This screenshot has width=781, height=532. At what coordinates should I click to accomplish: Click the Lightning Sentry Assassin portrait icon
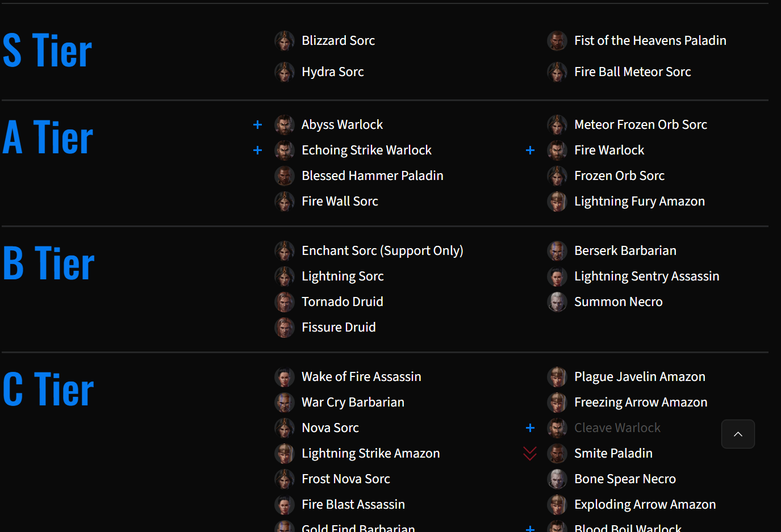(x=557, y=277)
